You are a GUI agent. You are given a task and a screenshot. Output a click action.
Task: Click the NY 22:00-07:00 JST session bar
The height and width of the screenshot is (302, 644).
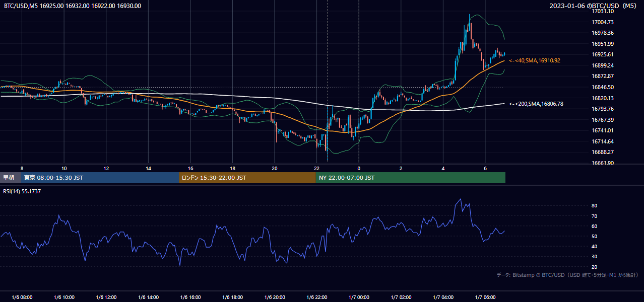tap(411, 178)
